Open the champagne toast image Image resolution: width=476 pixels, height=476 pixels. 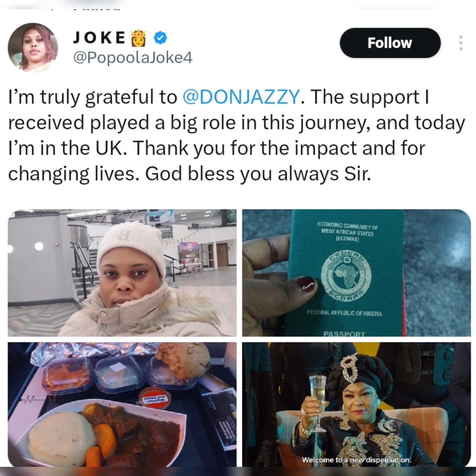click(x=356, y=404)
